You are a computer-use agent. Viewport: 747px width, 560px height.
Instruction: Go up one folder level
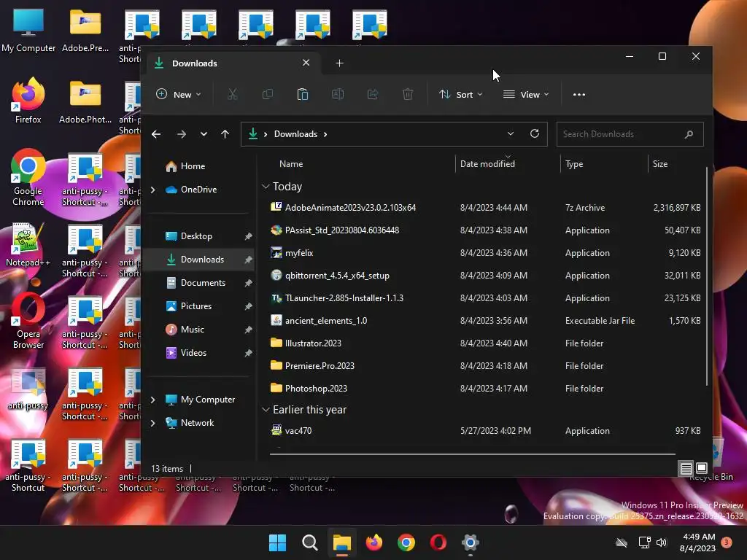tap(225, 134)
